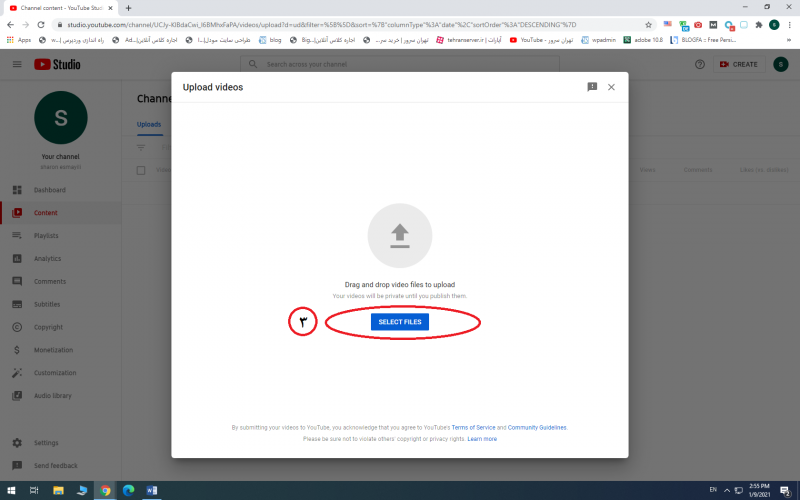Click Learn more about copyright
The height and width of the screenshot is (500, 800).
(x=482, y=439)
